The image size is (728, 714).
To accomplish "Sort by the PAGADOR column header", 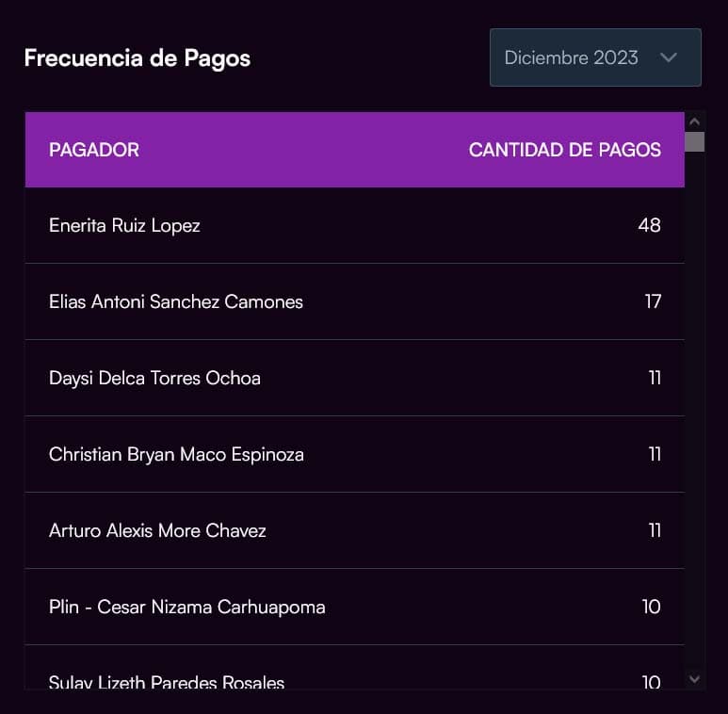I will point(94,150).
